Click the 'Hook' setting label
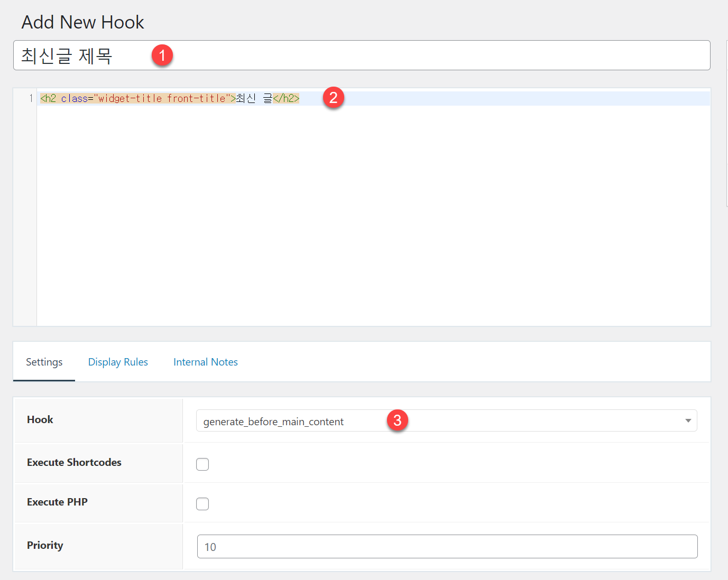Viewport: 728px width, 580px height. click(40, 419)
